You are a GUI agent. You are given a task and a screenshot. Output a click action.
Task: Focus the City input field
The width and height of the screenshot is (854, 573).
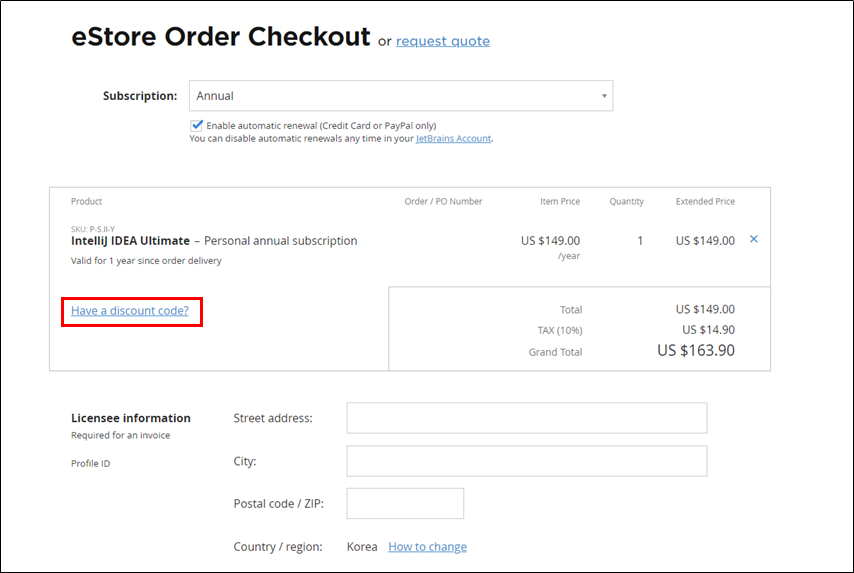coord(527,461)
